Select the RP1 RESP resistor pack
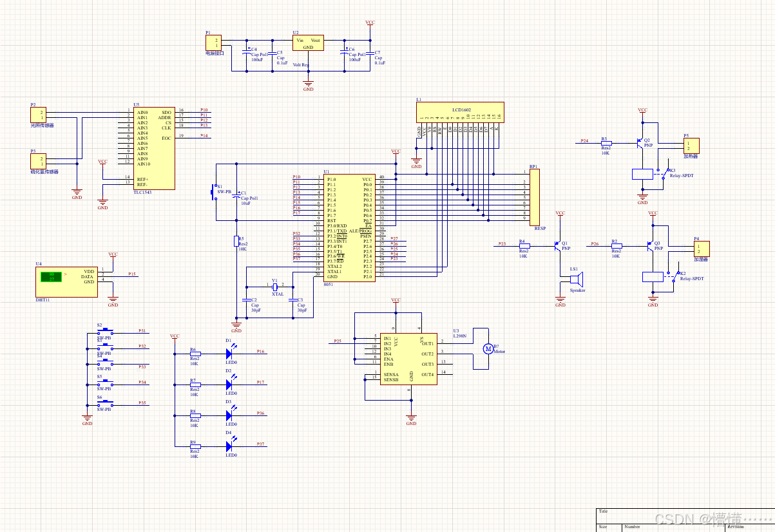Screen dimensions: 775x532 click(534, 197)
